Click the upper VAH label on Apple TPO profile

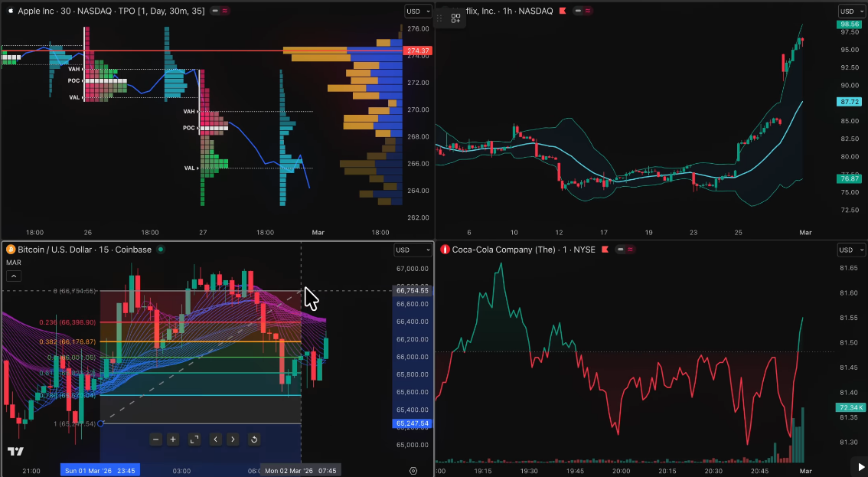pyautogui.click(x=75, y=69)
